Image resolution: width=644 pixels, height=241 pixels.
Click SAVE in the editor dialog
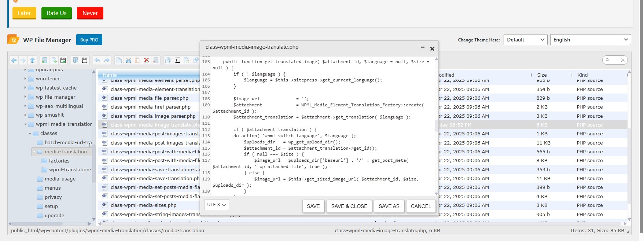click(x=313, y=206)
